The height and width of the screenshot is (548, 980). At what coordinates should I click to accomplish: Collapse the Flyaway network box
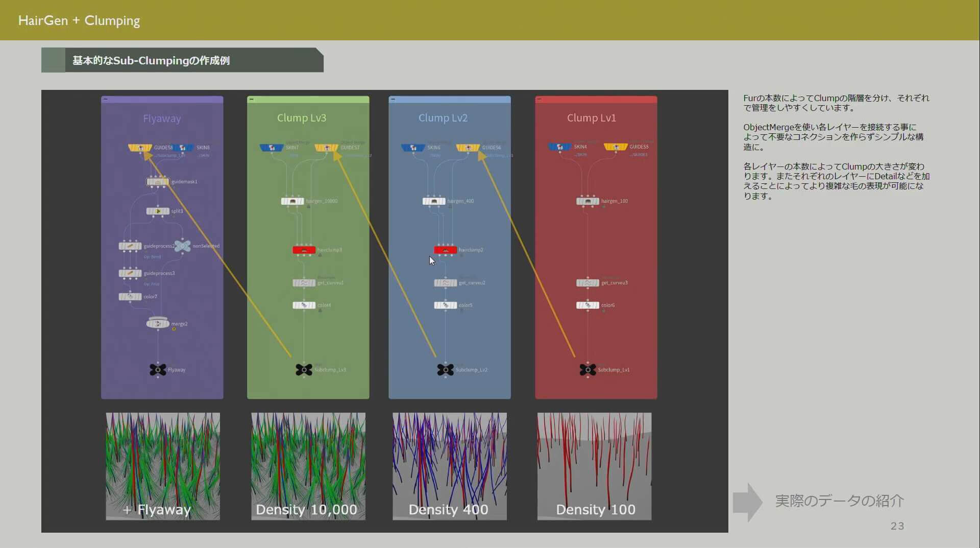[105, 99]
